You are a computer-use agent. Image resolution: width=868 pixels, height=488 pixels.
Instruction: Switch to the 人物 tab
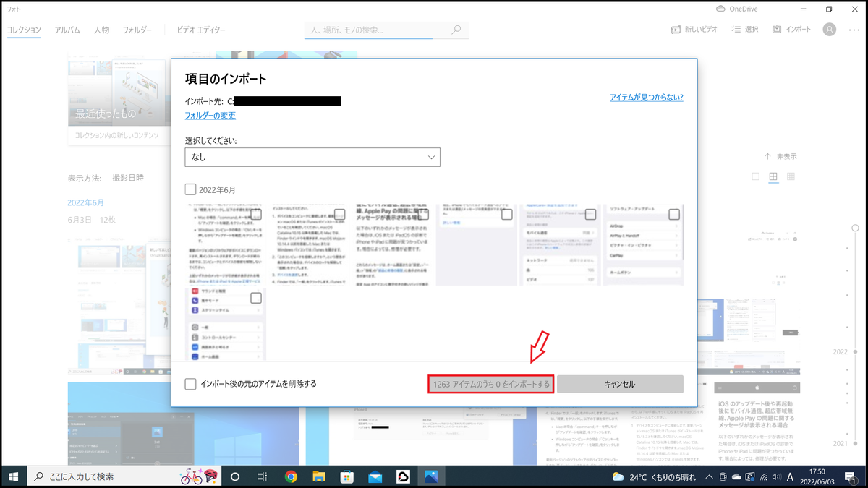101,30
